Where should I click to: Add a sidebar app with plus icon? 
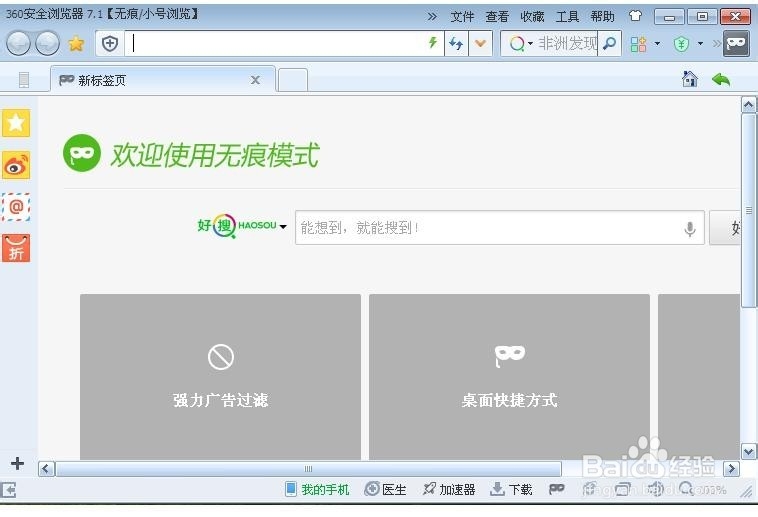(17, 463)
